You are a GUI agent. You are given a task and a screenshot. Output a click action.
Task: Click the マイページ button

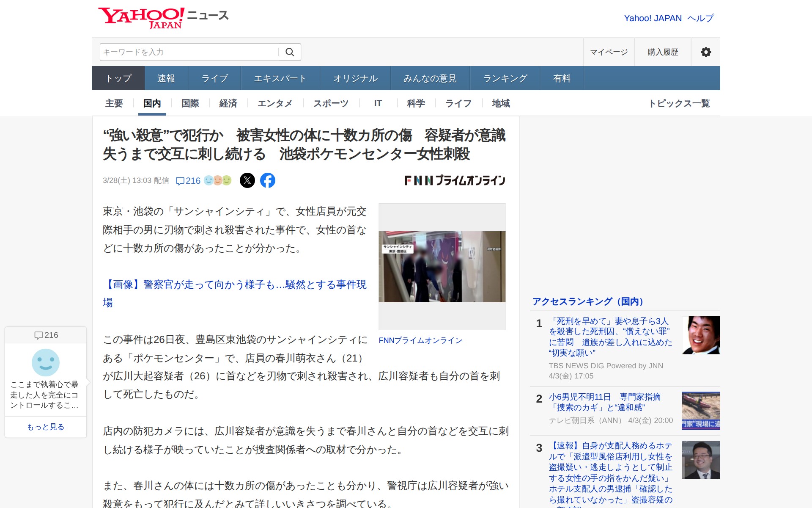[609, 52]
